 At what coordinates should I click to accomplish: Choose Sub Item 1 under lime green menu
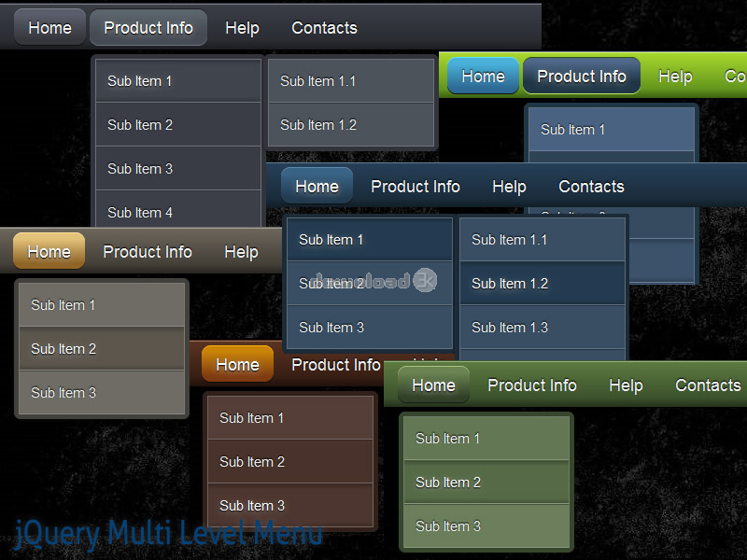click(612, 130)
